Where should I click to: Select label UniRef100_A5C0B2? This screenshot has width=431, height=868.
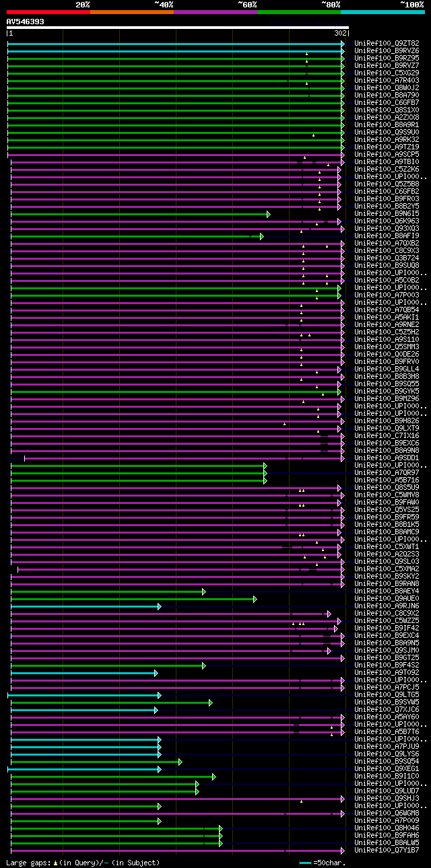click(387, 280)
